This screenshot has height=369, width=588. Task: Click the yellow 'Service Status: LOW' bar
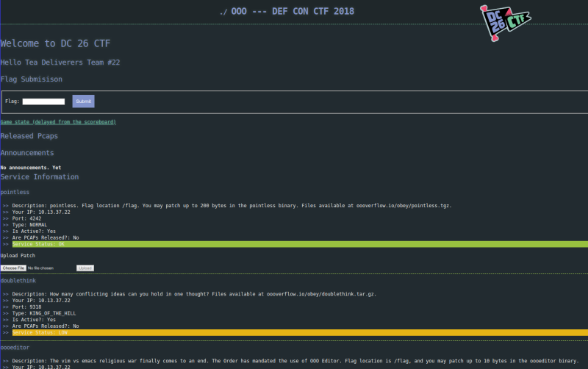tap(300, 333)
